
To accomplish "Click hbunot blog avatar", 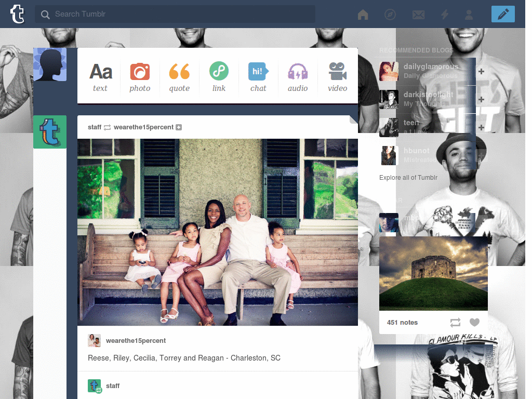I will pyautogui.click(x=389, y=155).
